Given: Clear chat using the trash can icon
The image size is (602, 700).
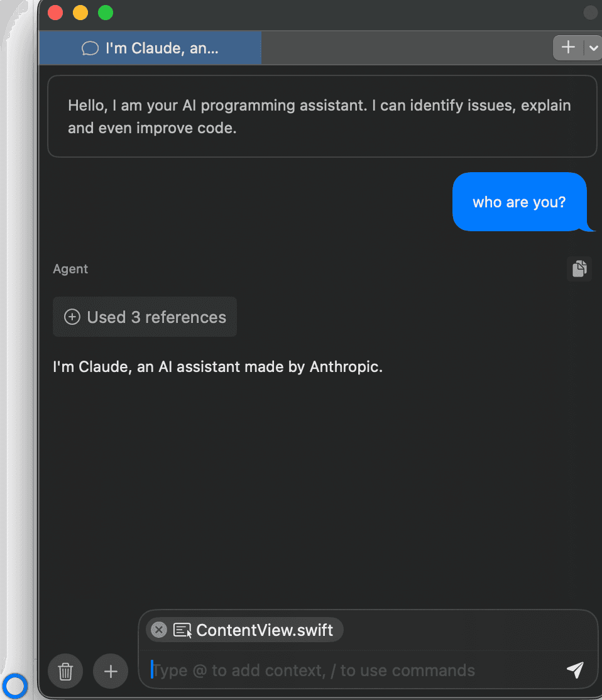Looking at the screenshot, I should click(x=66, y=672).
